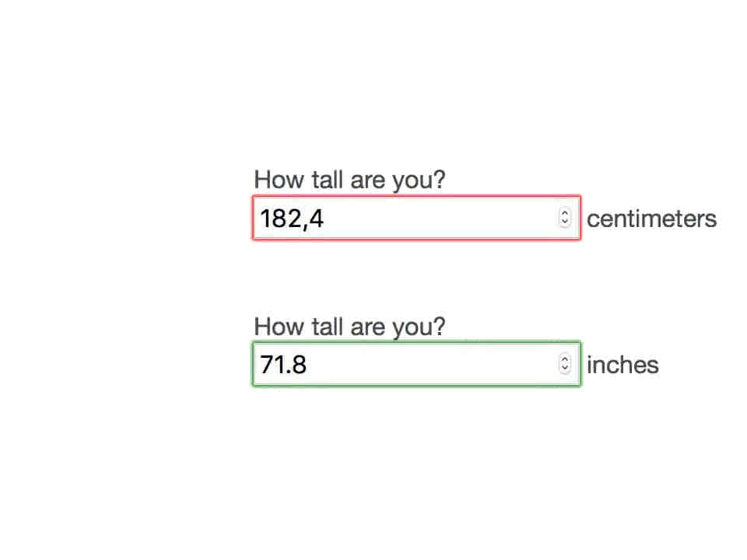Click the value 182,4 in the red field
The width and height of the screenshot is (747, 560).
pos(292,219)
